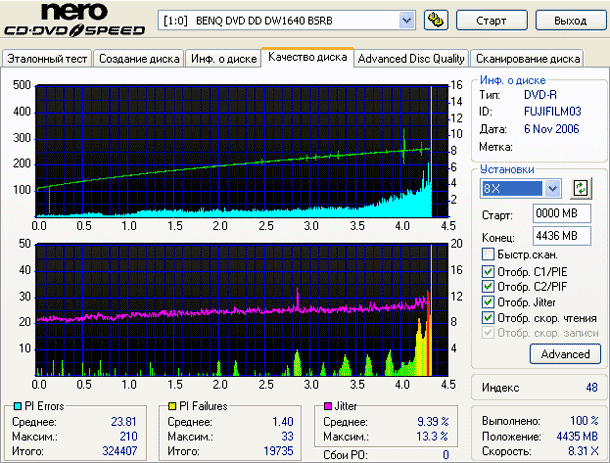Open the Advanced Disc Quality tab
610x463 pixels.
coord(411,59)
